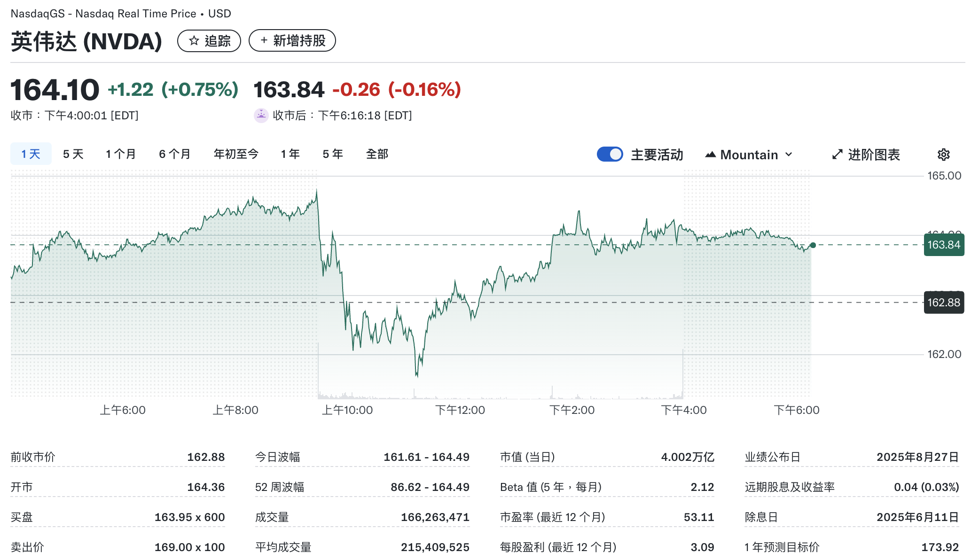Click the star icon in the 追踪 button
Screen dimensions: 971x560
(194, 41)
